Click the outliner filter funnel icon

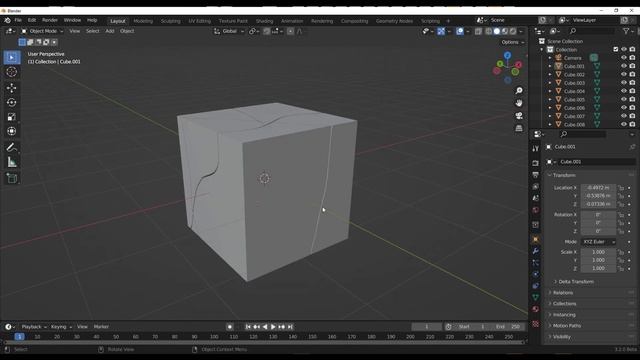point(626,31)
